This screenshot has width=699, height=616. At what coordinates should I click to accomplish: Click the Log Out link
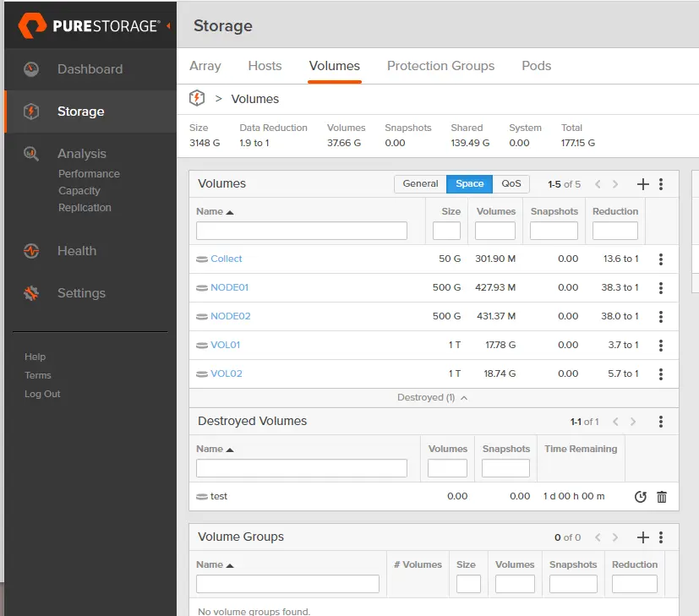tap(42, 393)
